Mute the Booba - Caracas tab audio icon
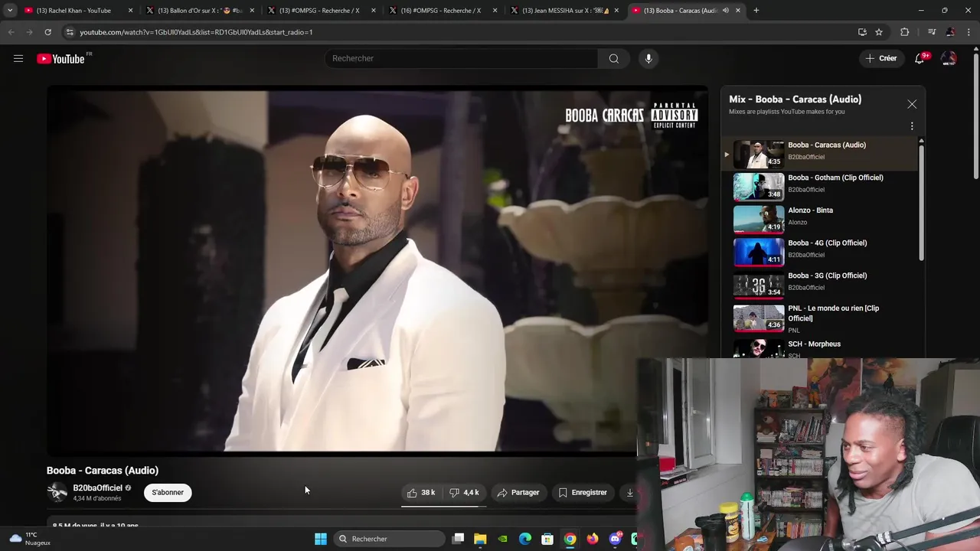980x551 pixels. tap(725, 11)
